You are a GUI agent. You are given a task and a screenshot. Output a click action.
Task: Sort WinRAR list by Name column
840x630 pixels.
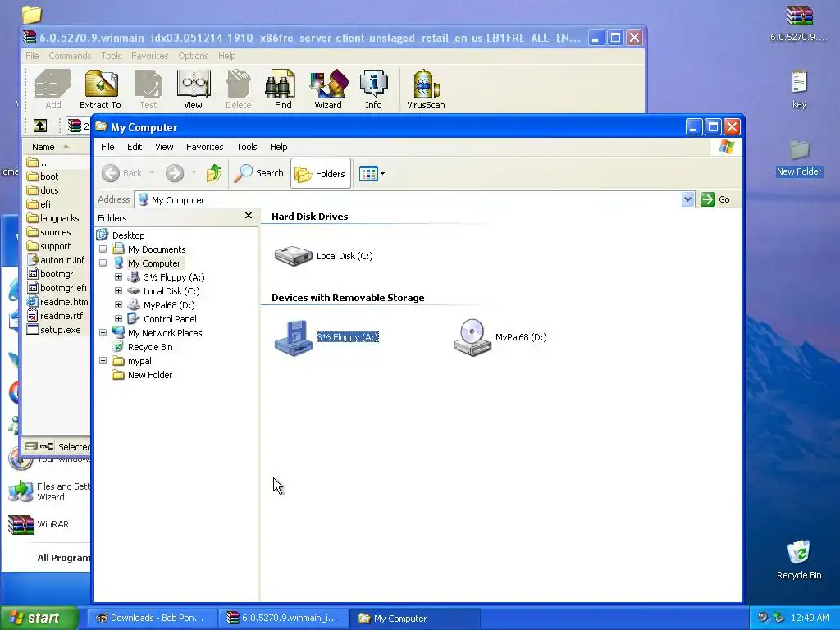pos(56,146)
